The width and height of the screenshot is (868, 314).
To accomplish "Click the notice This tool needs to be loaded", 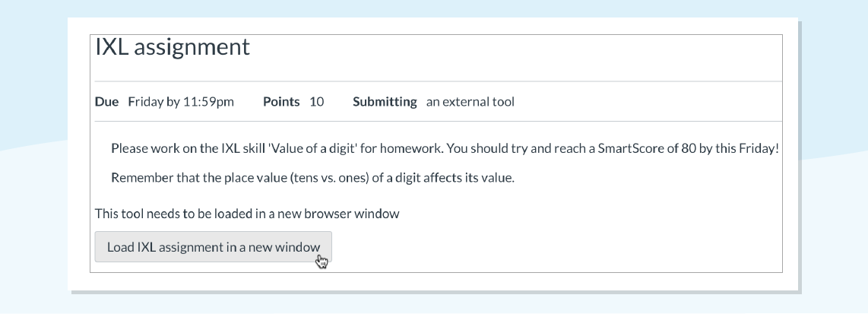I will 247,214.
